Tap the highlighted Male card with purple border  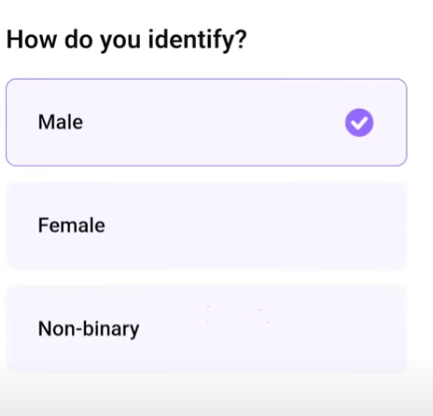pos(206,122)
